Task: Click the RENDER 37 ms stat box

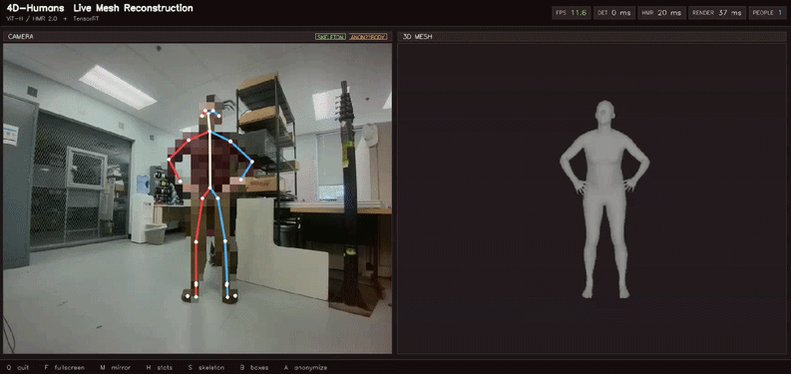Action: [x=717, y=13]
